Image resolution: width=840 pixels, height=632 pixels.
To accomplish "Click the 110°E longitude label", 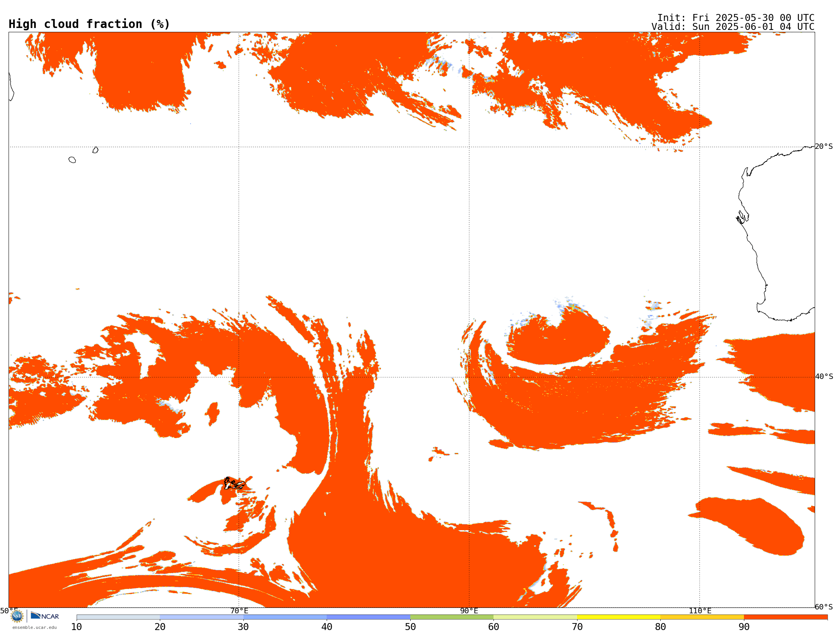I will pos(700,611).
